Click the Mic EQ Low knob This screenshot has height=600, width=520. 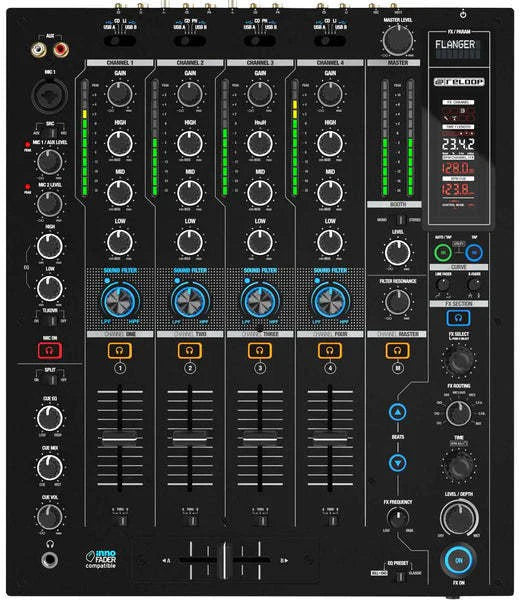[x=50, y=289]
